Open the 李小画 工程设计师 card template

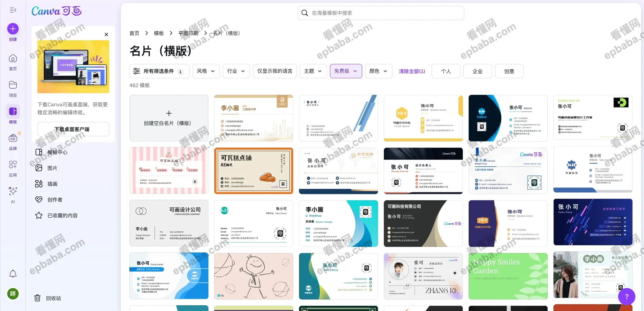click(254, 118)
